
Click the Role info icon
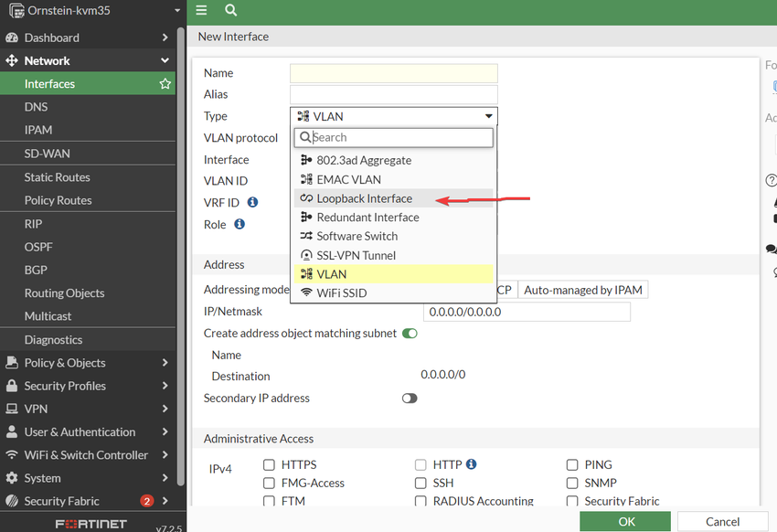point(239,224)
